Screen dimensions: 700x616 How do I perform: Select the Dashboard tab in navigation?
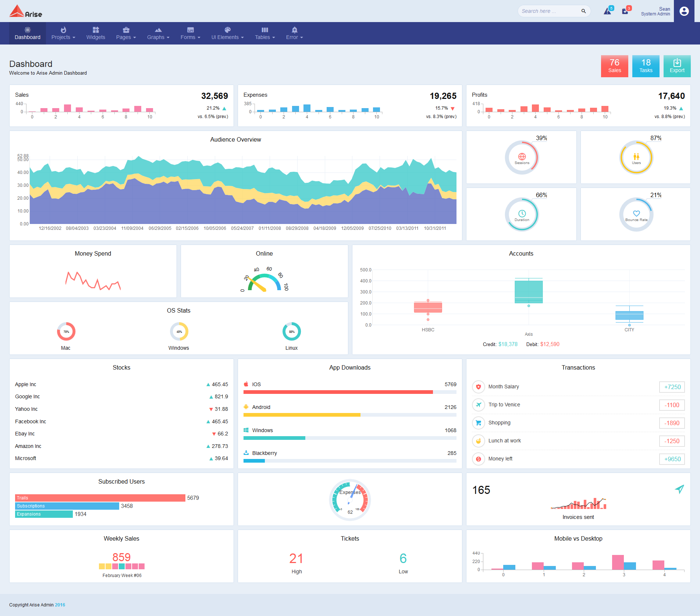point(27,33)
